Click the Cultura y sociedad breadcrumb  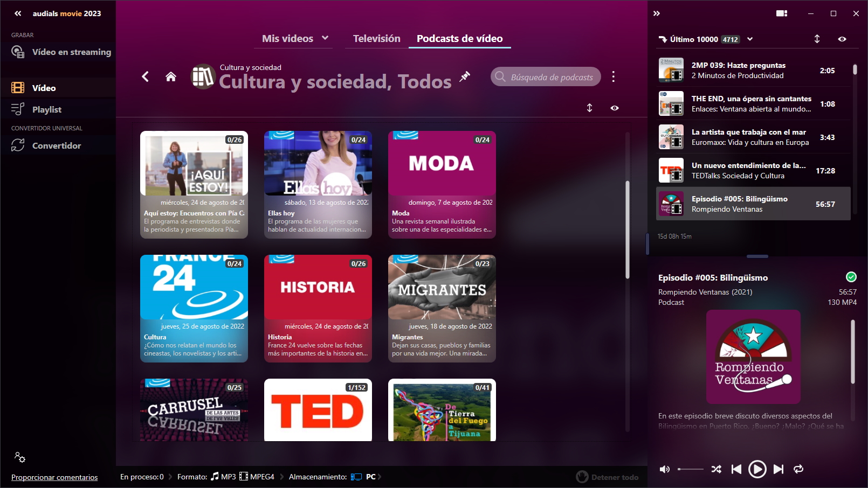(x=251, y=67)
